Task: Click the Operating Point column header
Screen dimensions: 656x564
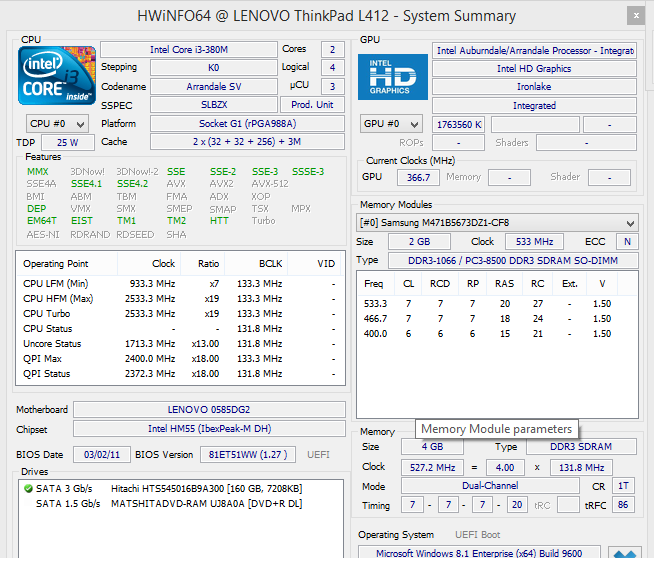Action: click(67, 264)
